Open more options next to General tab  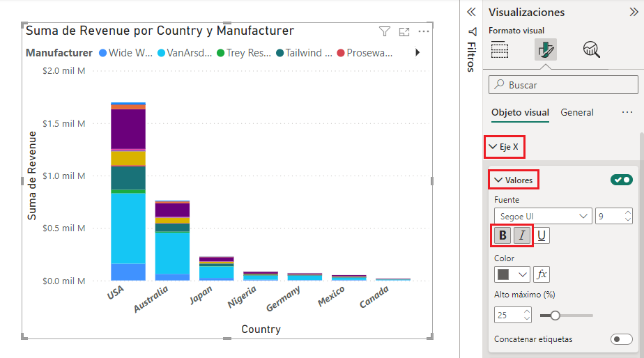point(627,112)
